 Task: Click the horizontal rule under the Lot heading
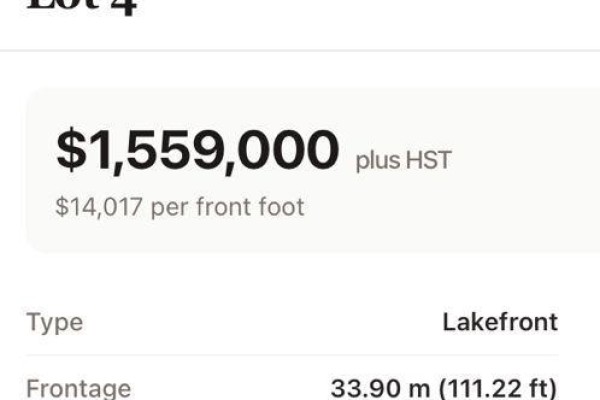pyautogui.click(x=300, y=50)
